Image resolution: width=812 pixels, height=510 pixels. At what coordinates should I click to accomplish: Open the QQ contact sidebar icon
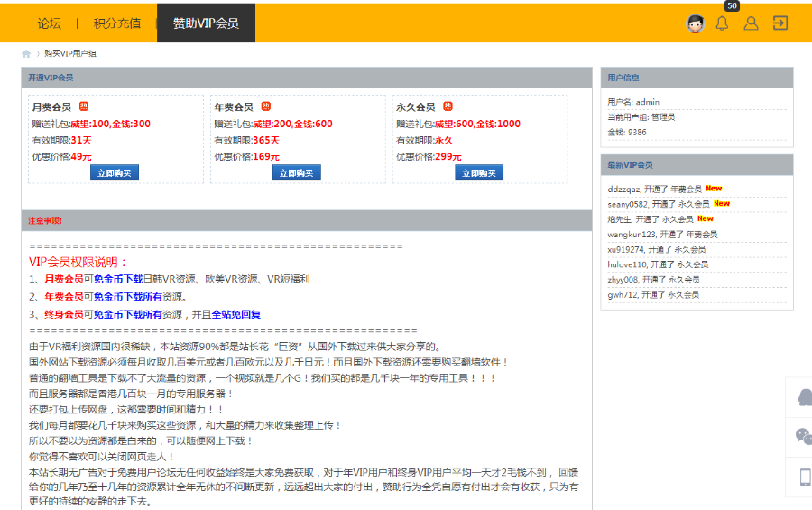click(804, 397)
